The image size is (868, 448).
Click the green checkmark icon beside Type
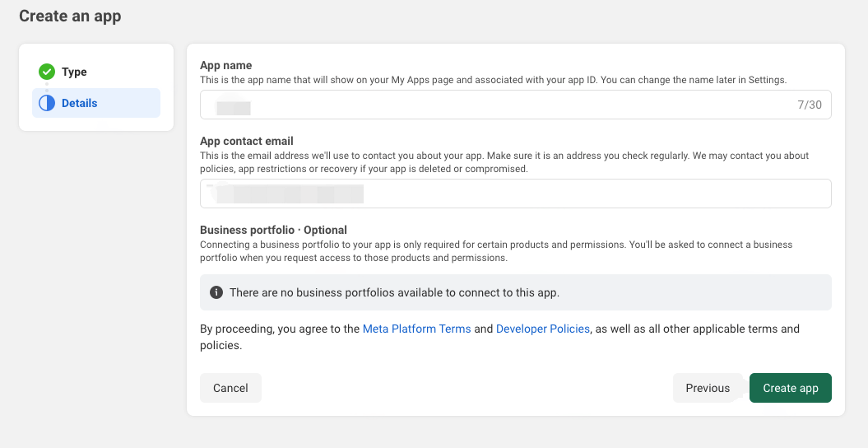[x=47, y=72]
